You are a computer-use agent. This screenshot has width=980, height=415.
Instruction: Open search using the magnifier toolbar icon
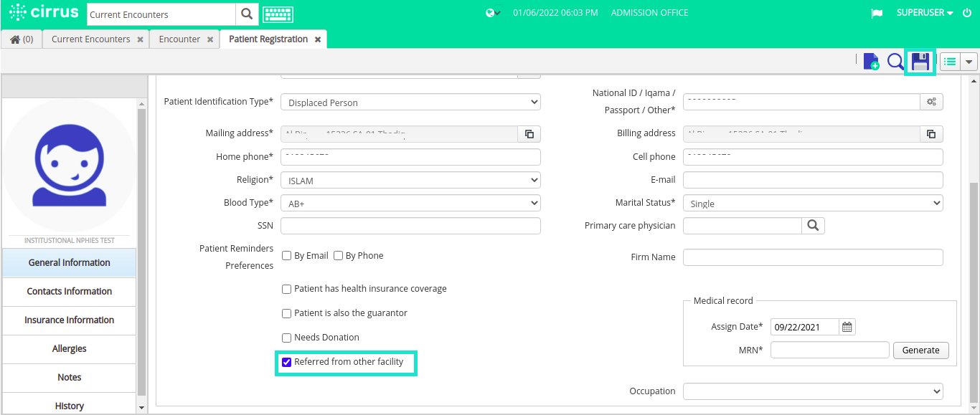tap(895, 62)
